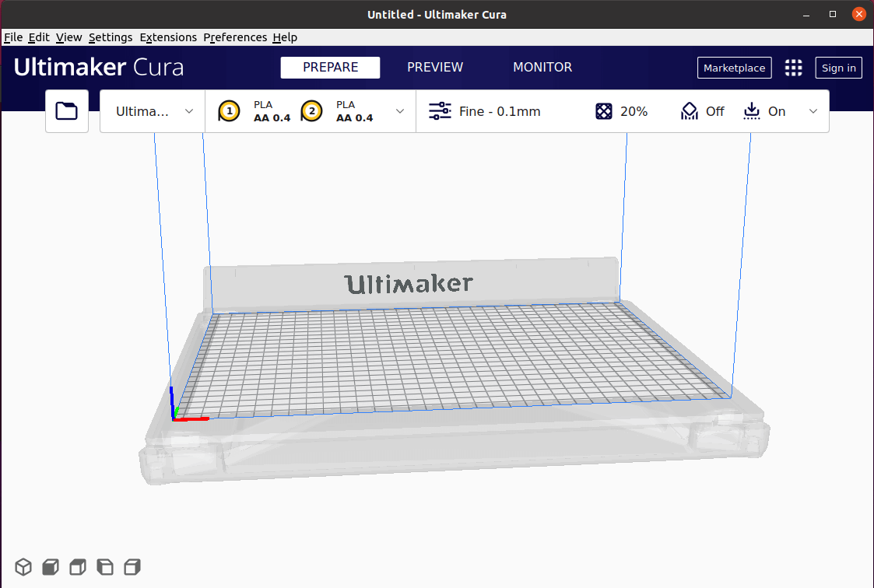Open the View menu
The image size is (874, 588).
tap(69, 37)
